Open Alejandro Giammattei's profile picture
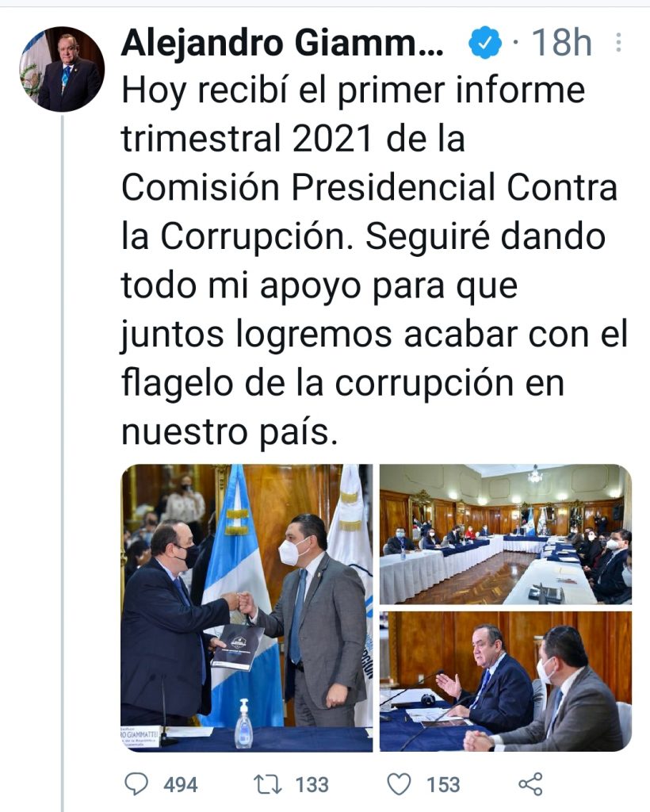650x812 pixels. [62, 70]
